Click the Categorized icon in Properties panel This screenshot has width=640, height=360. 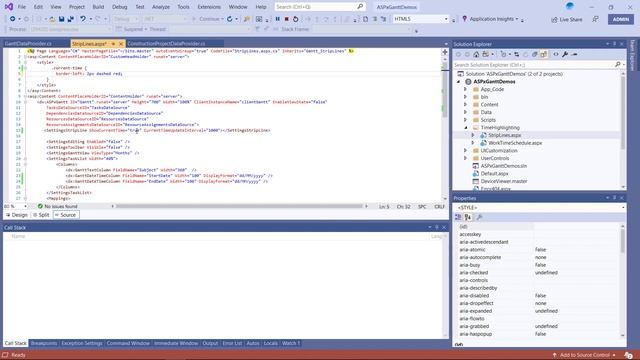click(x=458, y=217)
